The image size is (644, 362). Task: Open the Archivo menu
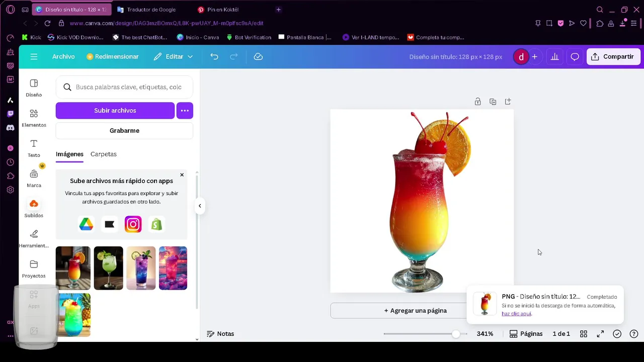coord(63,57)
